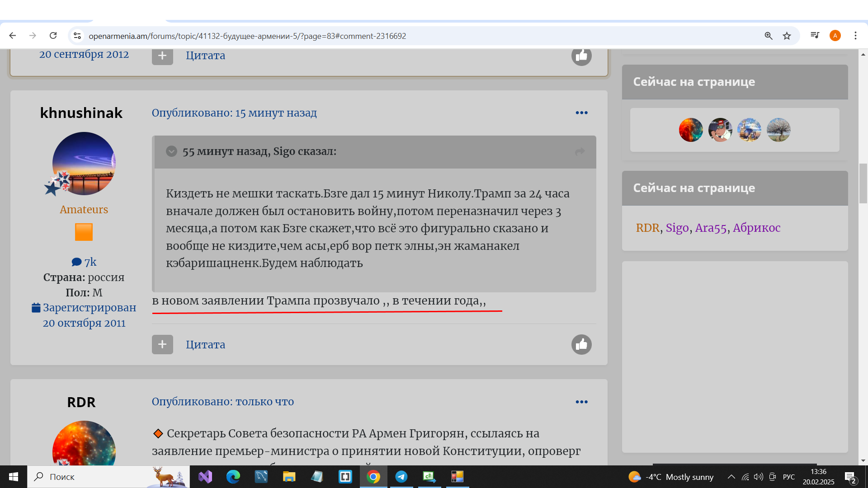
Task: Open RDR in the online users list
Action: [x=647, y=228]
